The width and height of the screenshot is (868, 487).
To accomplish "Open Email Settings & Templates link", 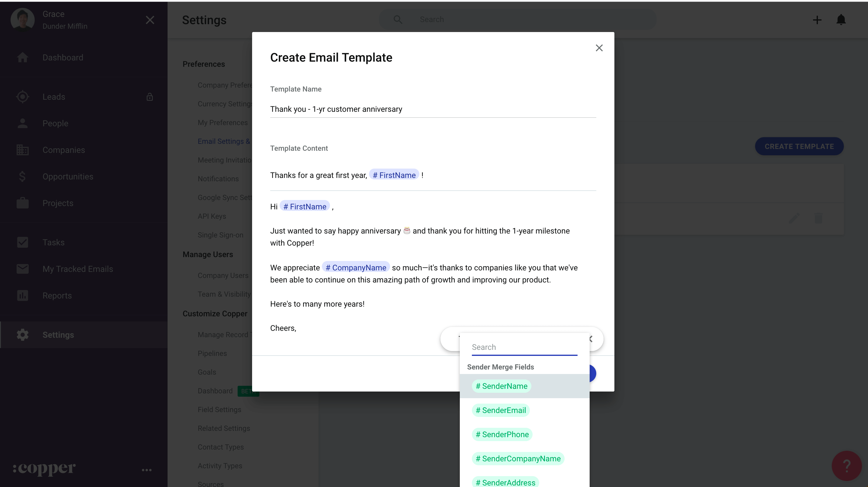I will tap(224, 141).
